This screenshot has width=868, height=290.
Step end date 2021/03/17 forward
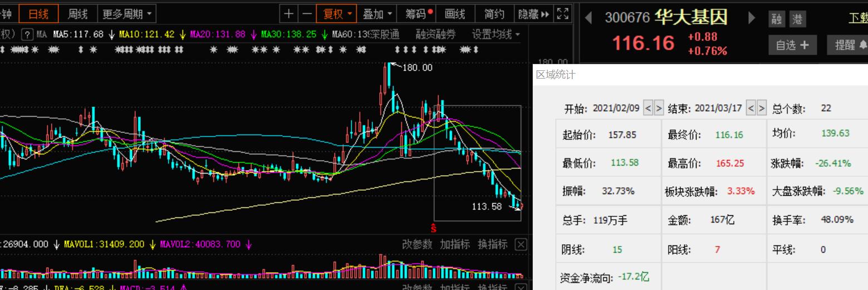point(762,108)
